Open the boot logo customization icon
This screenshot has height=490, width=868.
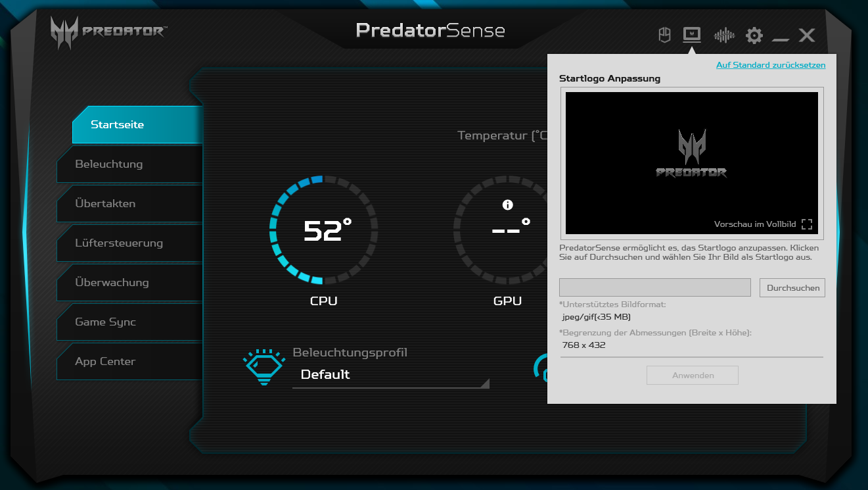(692, 34)
